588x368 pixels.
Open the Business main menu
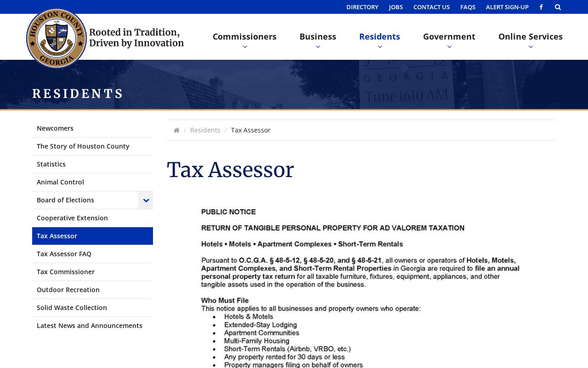point(318,36)
